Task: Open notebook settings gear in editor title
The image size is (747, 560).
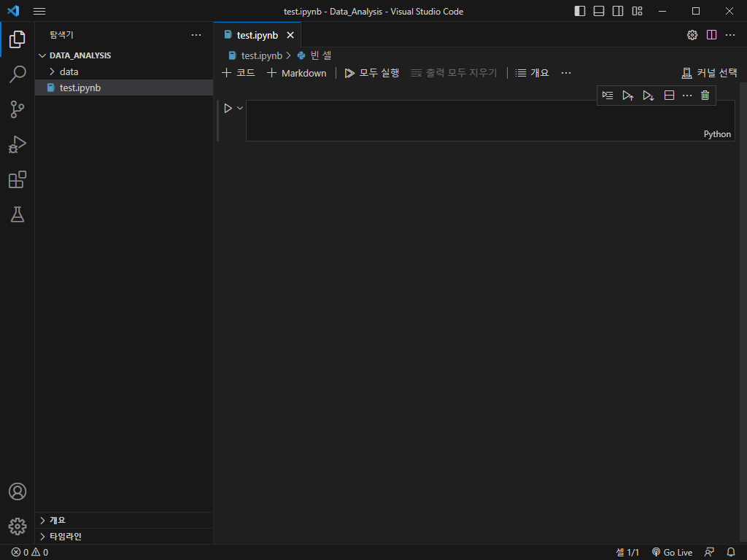Action: coord(692,35)
